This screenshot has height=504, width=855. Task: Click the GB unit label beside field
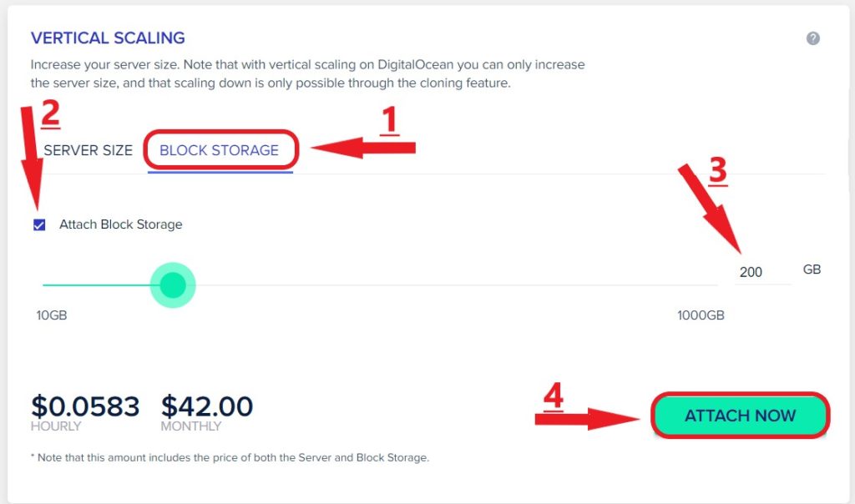(812, 270)
